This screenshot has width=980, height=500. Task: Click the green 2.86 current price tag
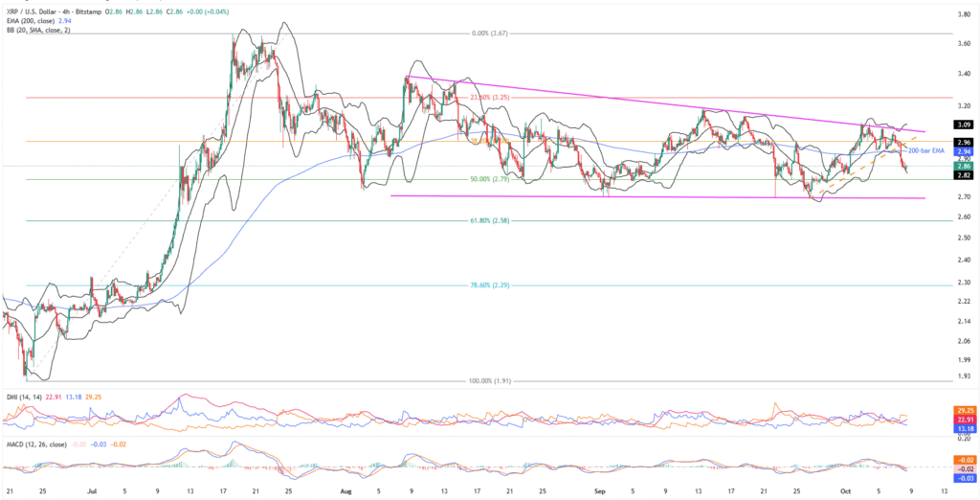coord(963,166)
